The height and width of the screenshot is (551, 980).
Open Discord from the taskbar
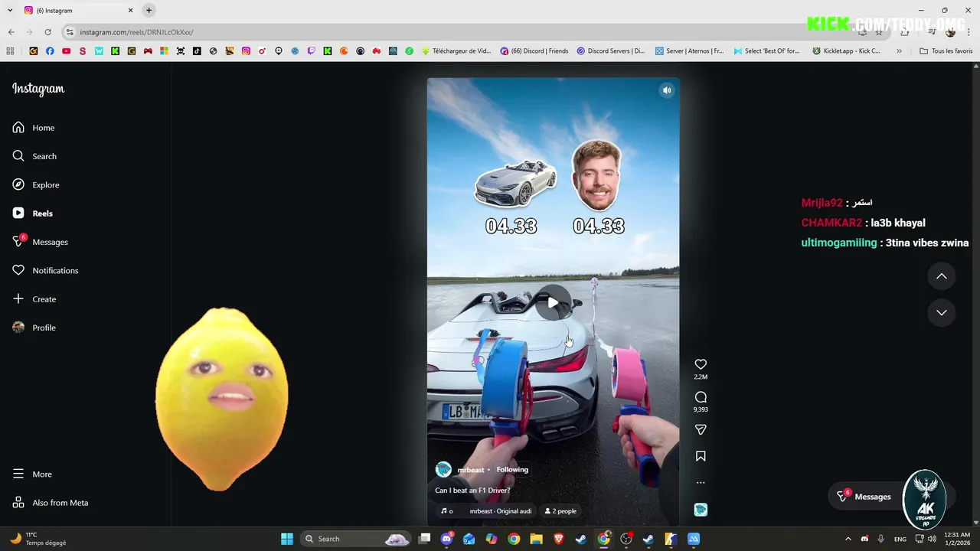click(x=446, y=539)
